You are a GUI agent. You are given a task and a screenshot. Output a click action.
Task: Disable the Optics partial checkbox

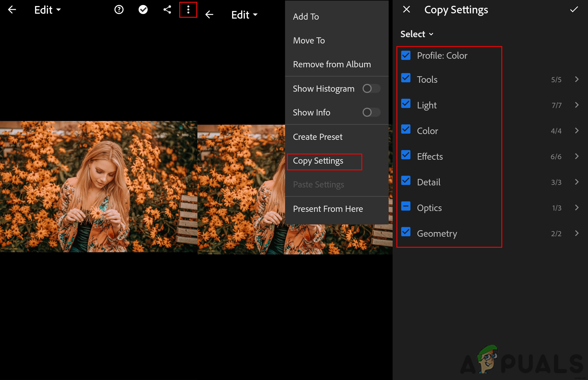(406, 207)
